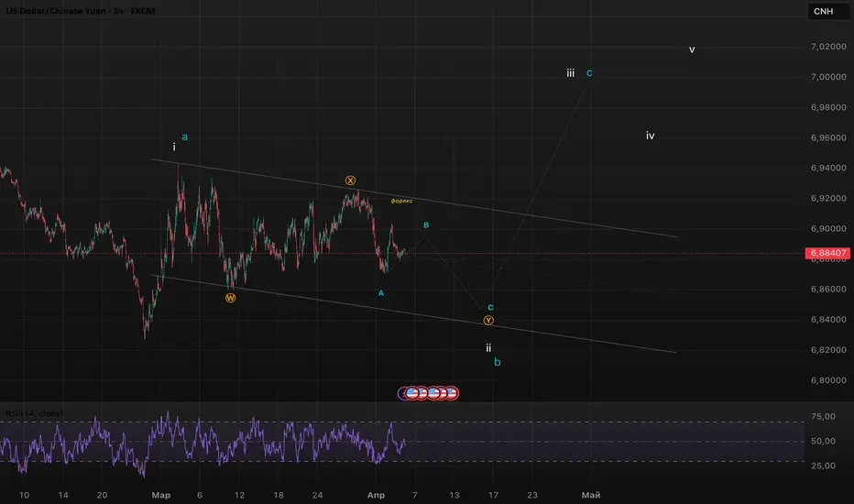Viewport: 854px width, 504px height.
Task: Select the cyan lowercase b label
Action: pyautogui.click(x=498, y=362)
